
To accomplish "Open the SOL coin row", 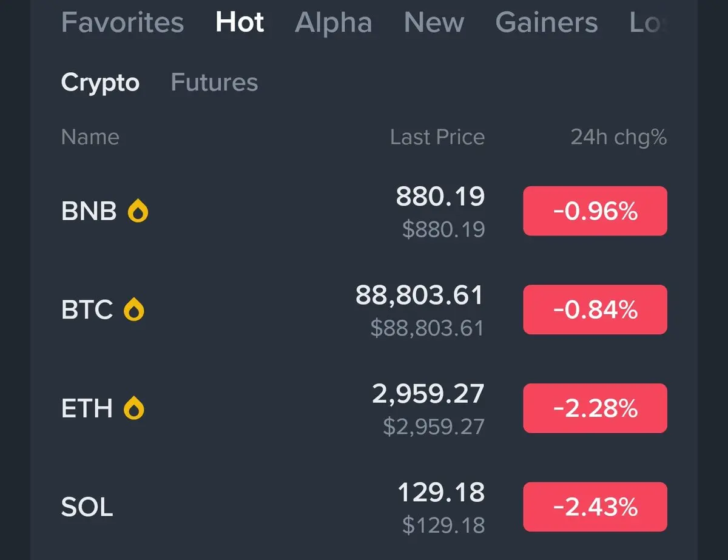I will [x=87, y=507].
